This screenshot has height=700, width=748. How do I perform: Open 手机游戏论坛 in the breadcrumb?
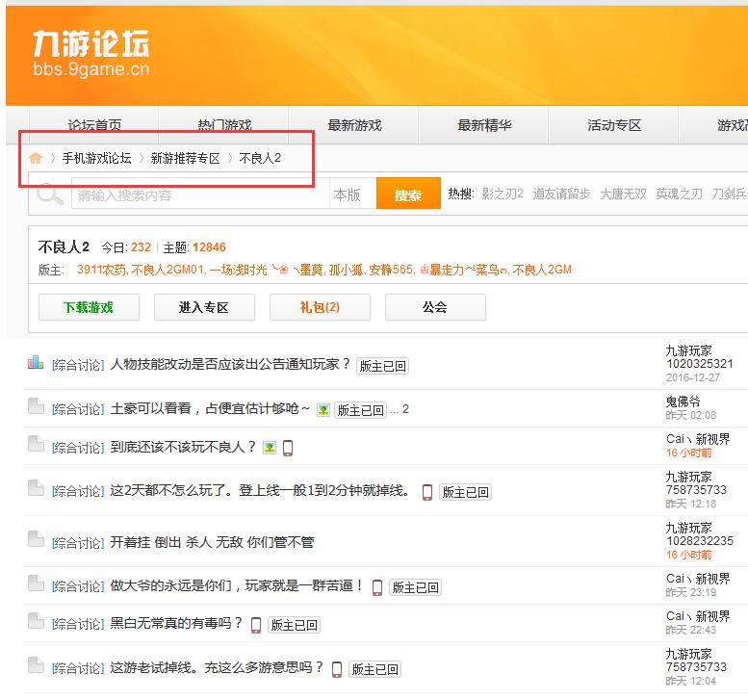pos(96,158)
